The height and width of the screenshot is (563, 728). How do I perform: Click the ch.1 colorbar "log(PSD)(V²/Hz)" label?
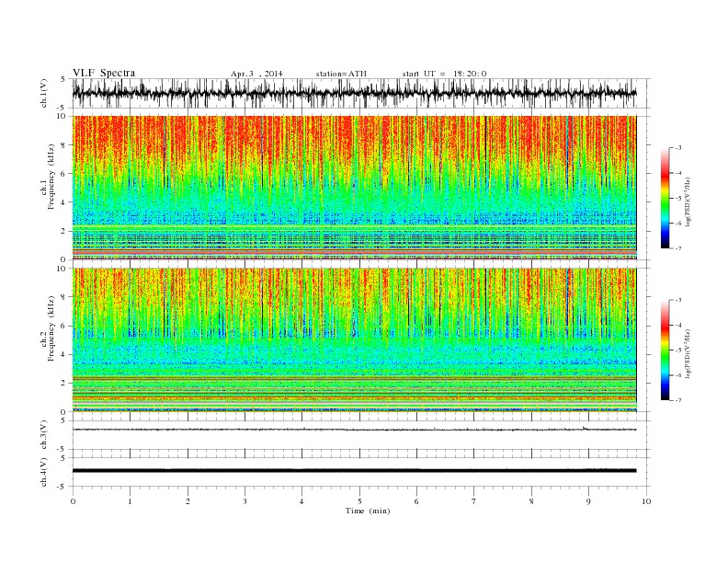(x=688, y=201)
